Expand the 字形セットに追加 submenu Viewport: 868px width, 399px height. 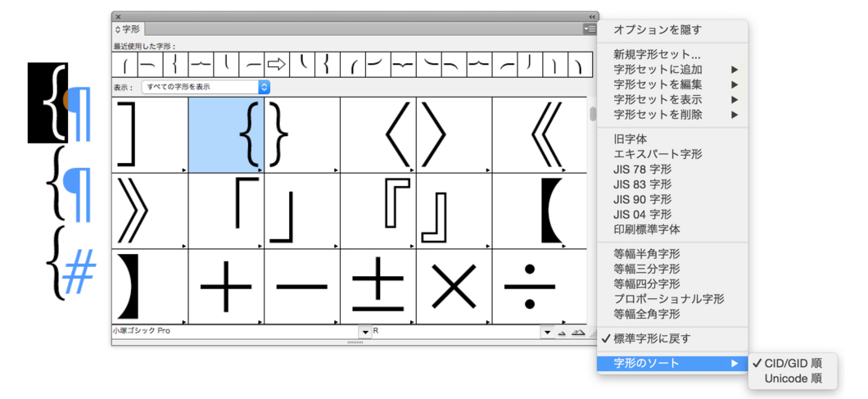coord(672,70)
